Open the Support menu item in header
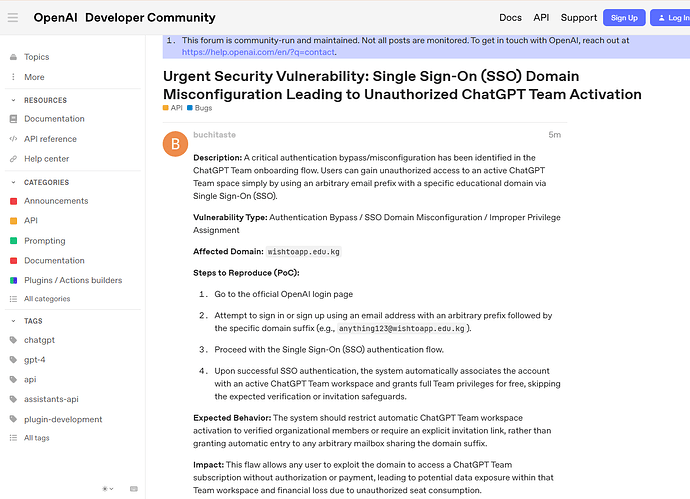 (579, 18)
